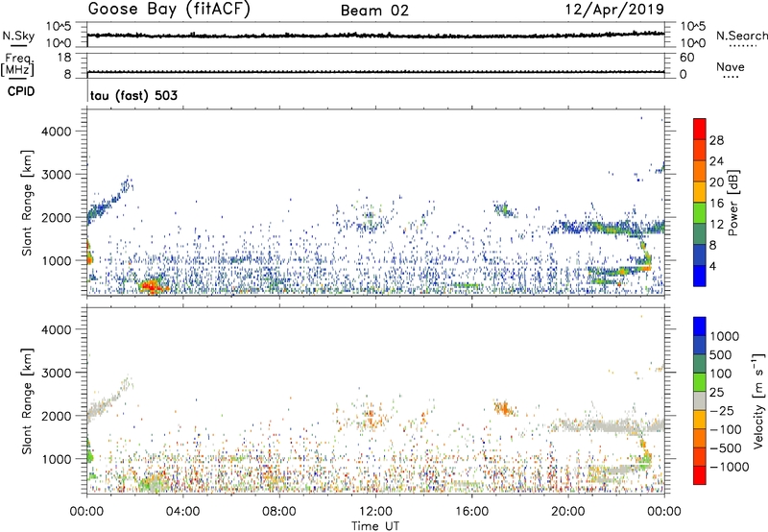Click the '60' Nave axis tick

tap(687, 58)
